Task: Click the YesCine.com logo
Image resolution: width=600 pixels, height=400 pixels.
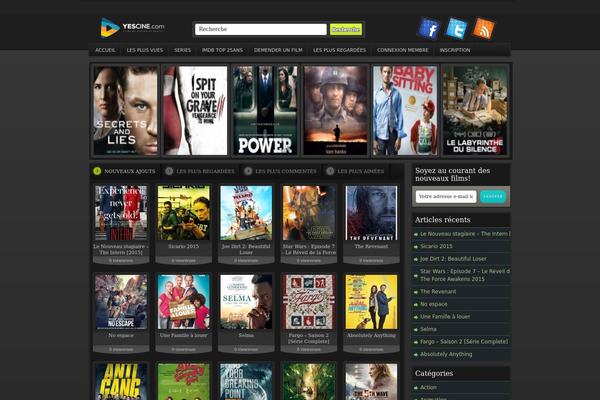Action: pyautogui.click(x=132, y=28)
